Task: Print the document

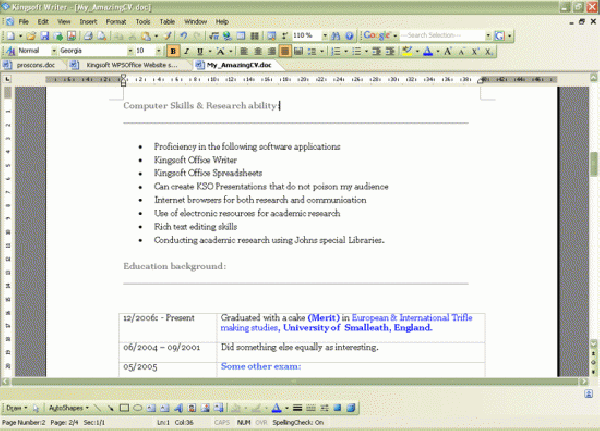Action: (x=88, y=36)
